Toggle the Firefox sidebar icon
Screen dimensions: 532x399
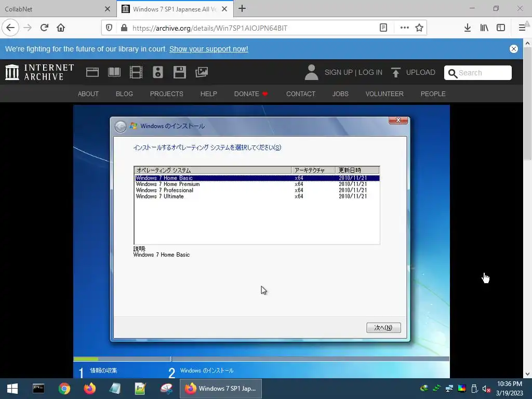click(501, 28)
